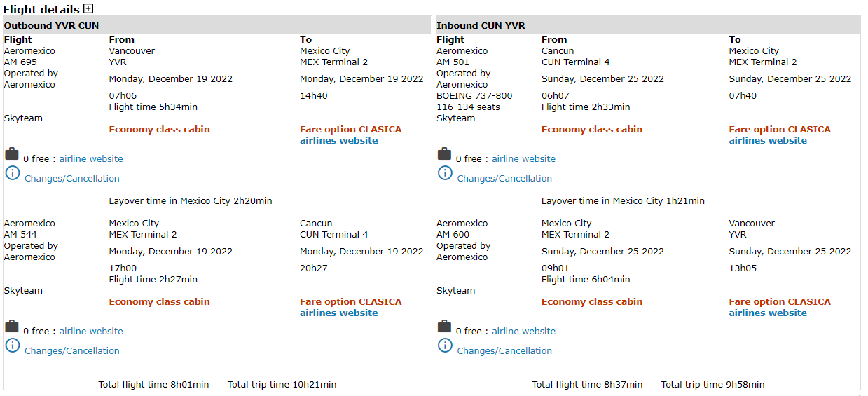Follow the bold airlines website link under AM 600 fare option
Image resolution: width=868 pixels, height=396 pixels.
pyautogui.click(x=768, y=313)
